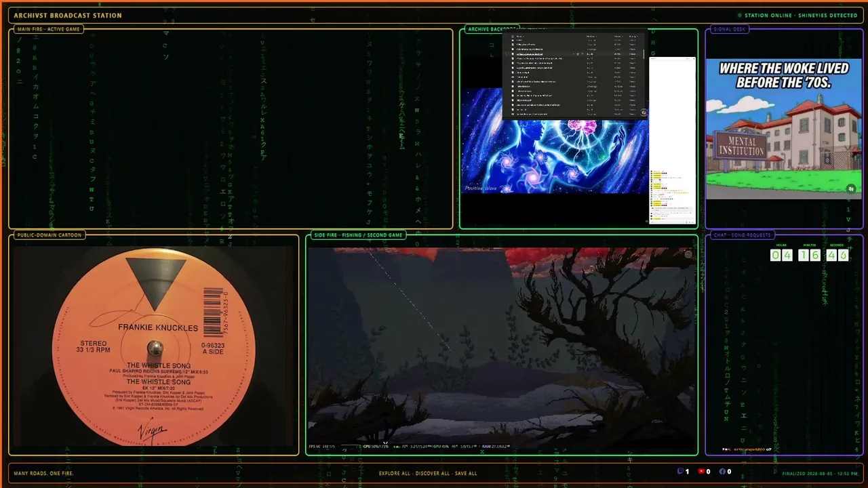
Task: Select the Main Fire - Active Game panel label
Action: (x=48, y=29)
